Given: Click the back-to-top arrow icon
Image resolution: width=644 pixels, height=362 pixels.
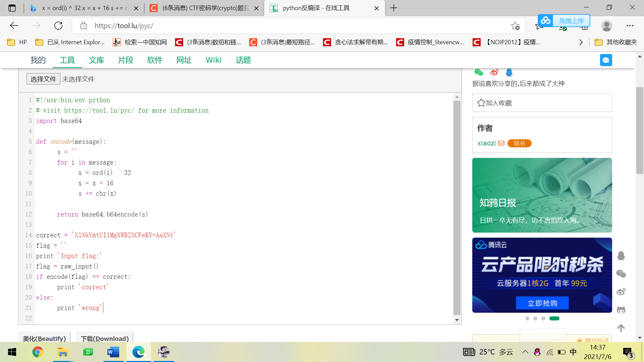Looking at the screenshot, I should point(621,328).
